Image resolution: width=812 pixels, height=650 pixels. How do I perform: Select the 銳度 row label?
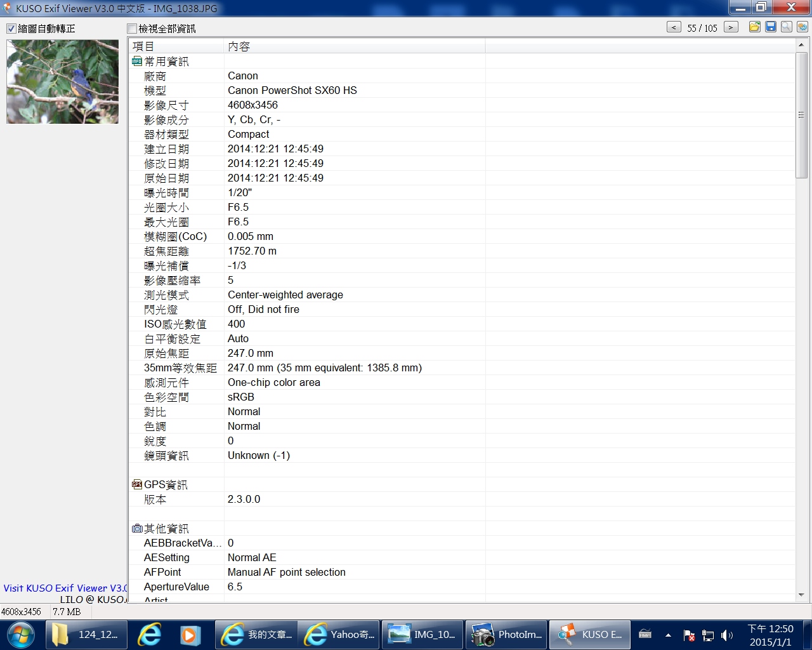pyautogui.click(x=155, y=441)
